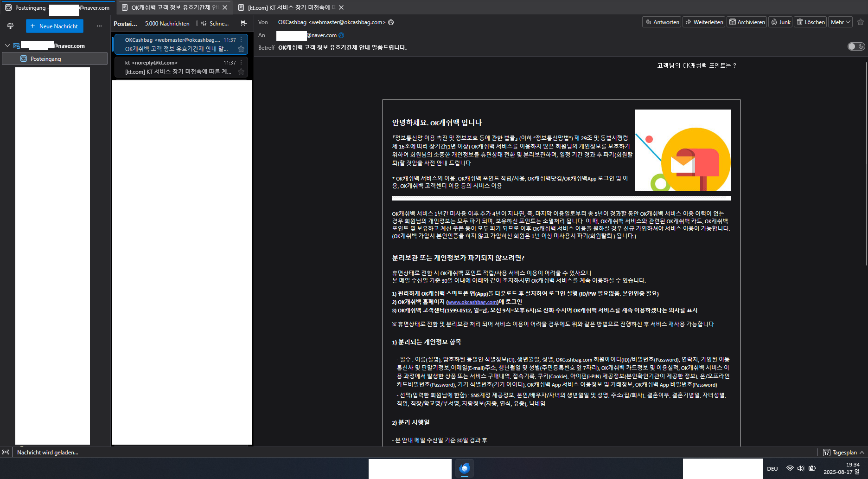868x479 pixels.
Task: Open the Wi-Fi network tray icon
Action: point(790,468)
